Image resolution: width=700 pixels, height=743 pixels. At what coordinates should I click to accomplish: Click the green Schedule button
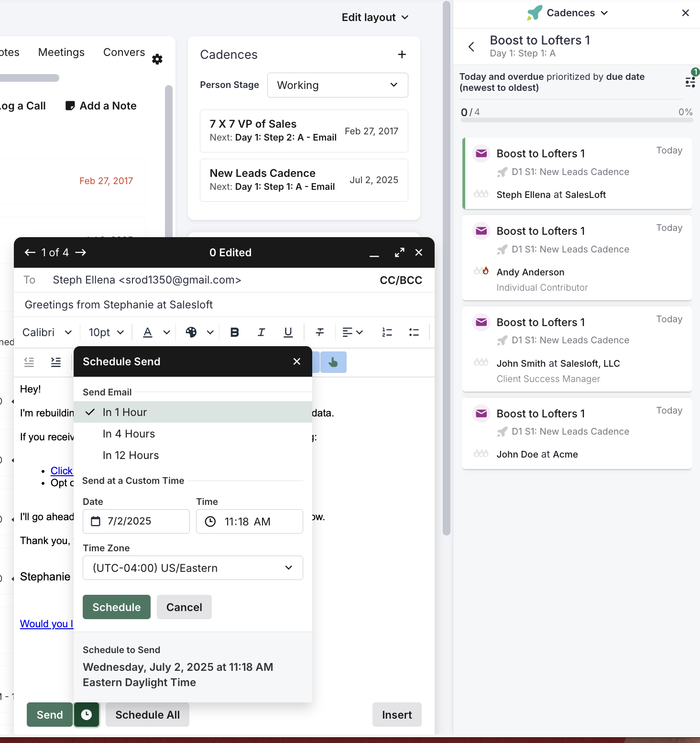pos(117,607)
